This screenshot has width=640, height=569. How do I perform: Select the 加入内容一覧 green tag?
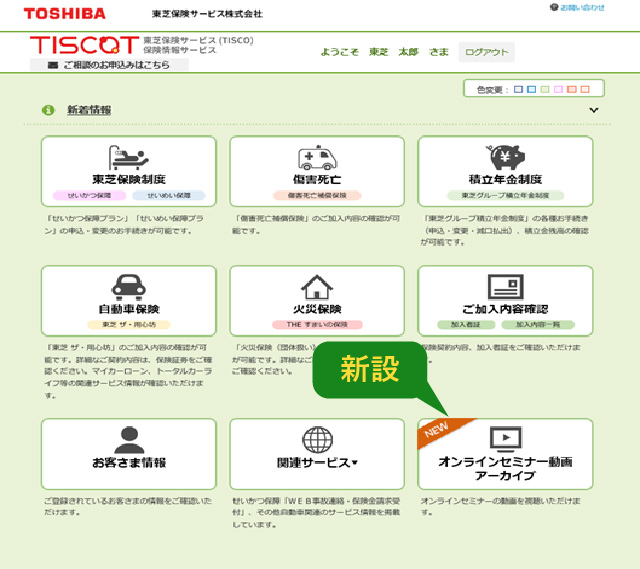point(538,325)
